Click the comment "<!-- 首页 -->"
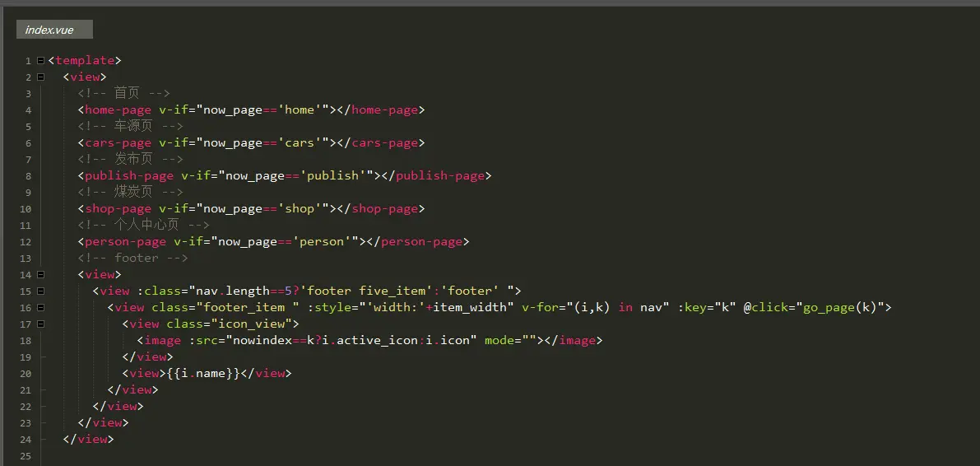Screen dimensions: 980x466 coord(123,93)
